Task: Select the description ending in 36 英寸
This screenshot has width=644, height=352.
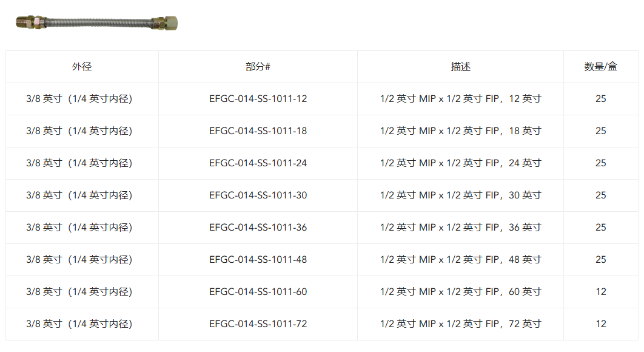Action: click(x=460, y=228)
